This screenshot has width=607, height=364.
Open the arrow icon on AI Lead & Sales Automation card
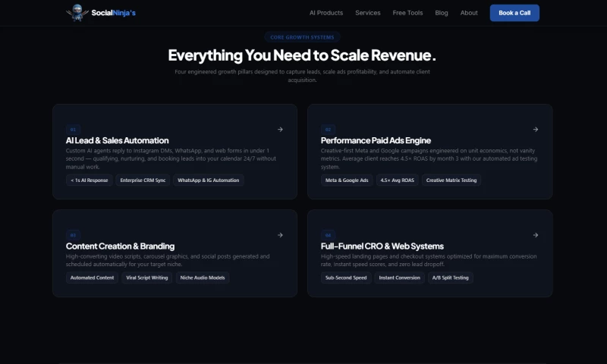pyautogui.click(x=280, y=129)
